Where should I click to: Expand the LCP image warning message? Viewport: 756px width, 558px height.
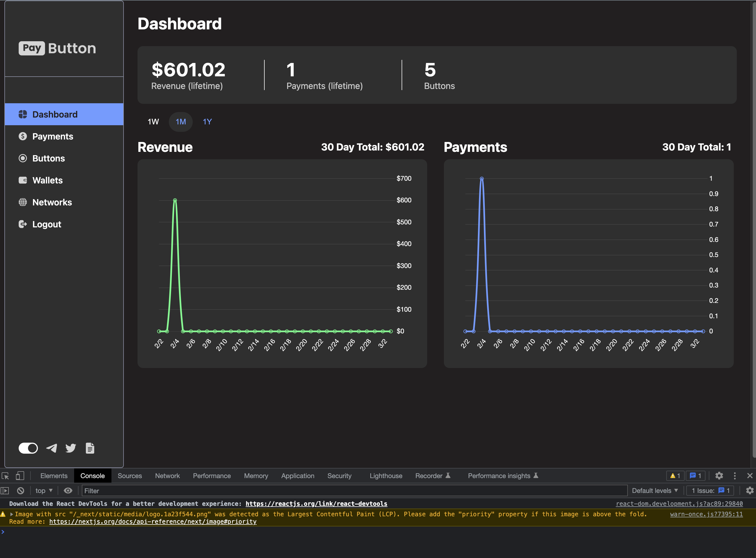(x=12, y=514)
